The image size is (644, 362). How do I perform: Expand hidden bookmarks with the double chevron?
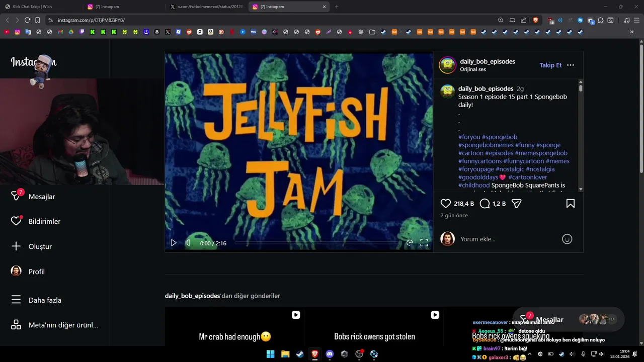point(632,32)
